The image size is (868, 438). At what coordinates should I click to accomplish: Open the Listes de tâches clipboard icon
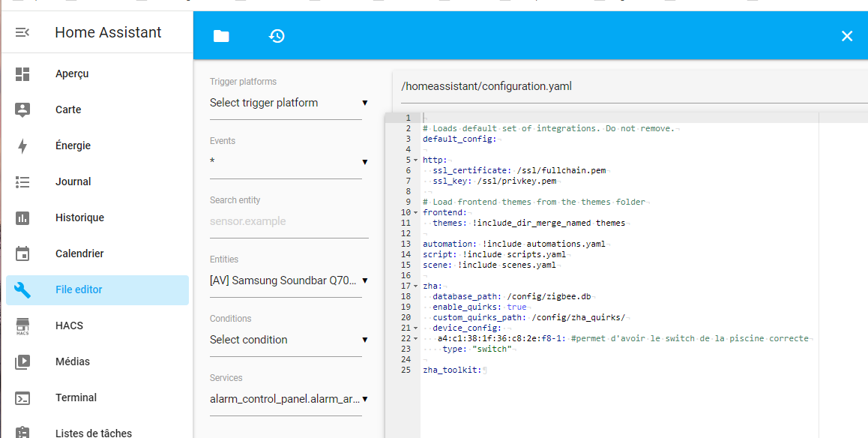point(22,432)
